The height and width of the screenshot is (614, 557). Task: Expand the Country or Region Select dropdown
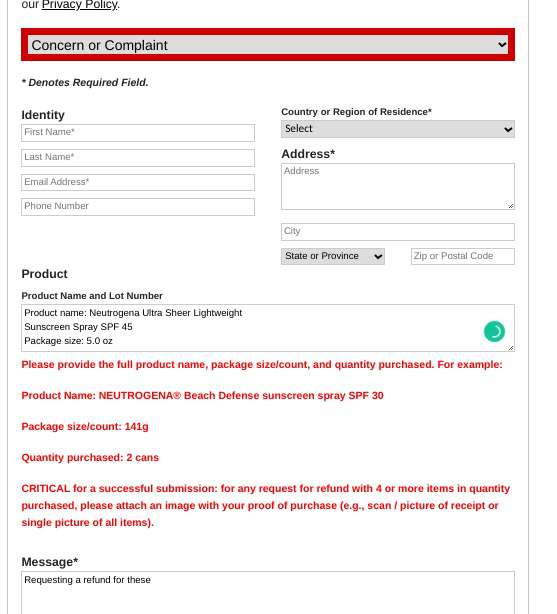[398, 129]
